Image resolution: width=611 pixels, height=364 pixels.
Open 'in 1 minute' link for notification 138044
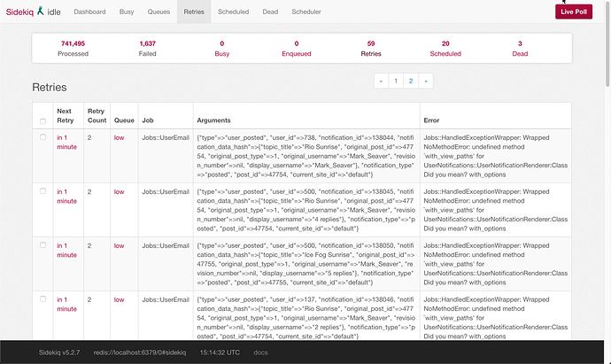[66, 143]
